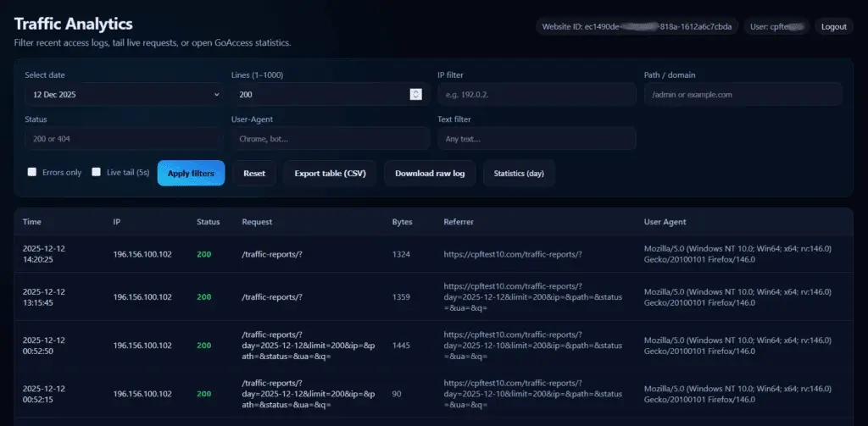Enable the Errors only checkbox
The width and height of the screenshot is (868, 426).
pos(32,172)
